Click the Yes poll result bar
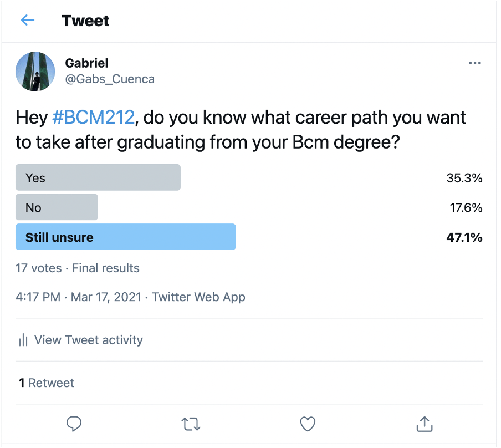The width and height of the screenshot is (501, 448). 98,177
